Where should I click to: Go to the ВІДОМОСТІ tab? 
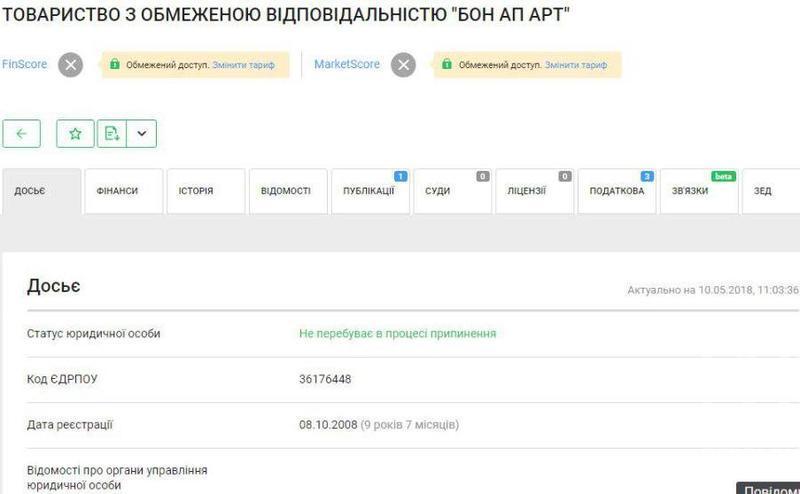[x=288, y=191]
